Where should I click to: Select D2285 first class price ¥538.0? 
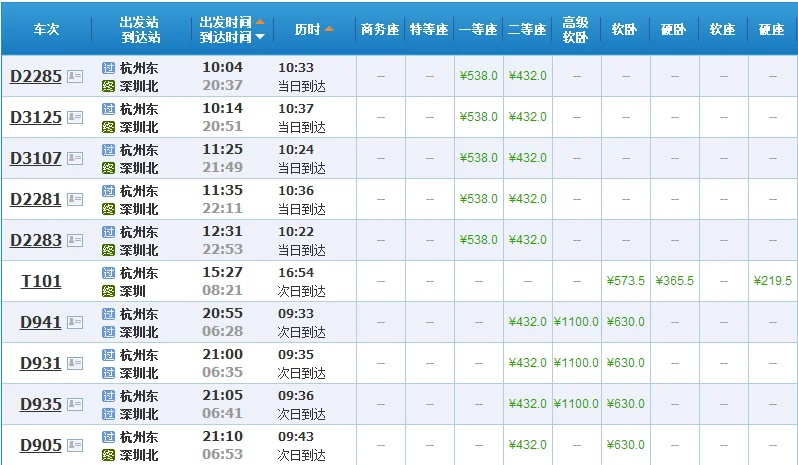click(x=478, y=76)
